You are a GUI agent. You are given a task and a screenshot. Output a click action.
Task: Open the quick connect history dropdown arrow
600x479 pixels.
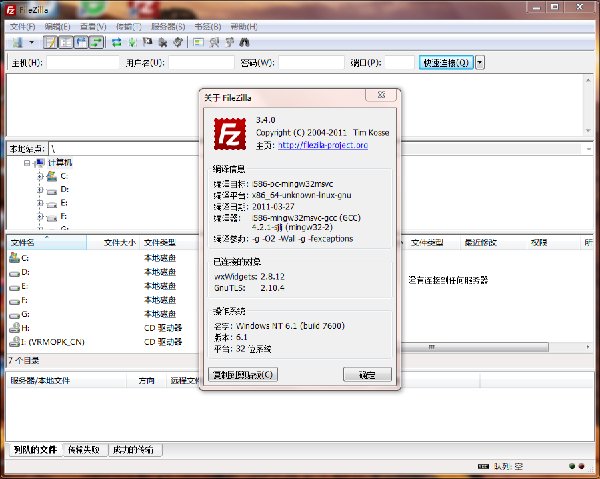click(x=480, y=63)
